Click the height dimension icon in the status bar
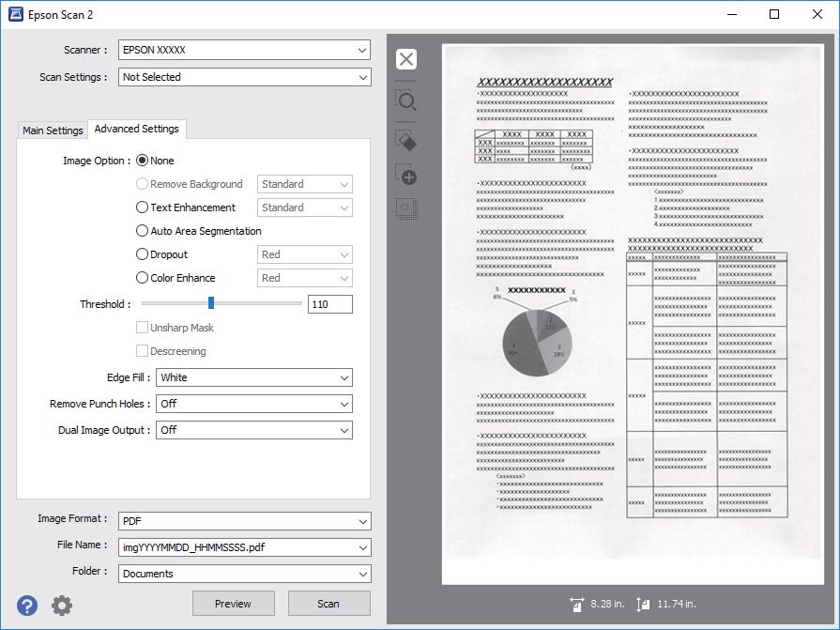Viewport: 840px width, 630px height. tap(643, 605)
